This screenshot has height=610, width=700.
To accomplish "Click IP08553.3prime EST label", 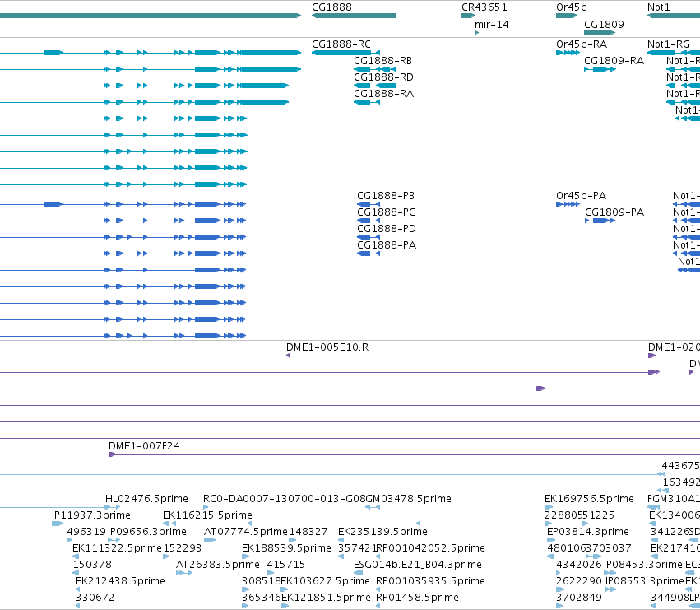I will click(x=645, y=581).
